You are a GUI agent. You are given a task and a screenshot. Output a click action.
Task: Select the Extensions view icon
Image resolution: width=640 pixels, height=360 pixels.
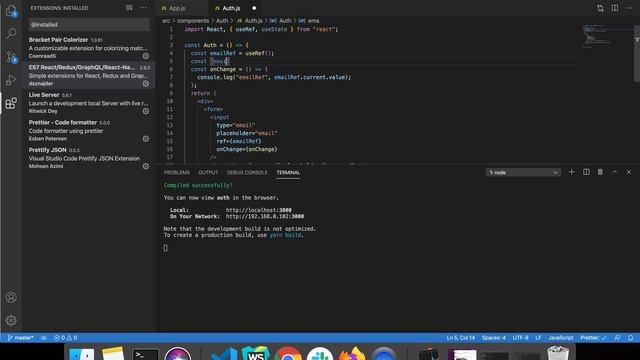point(11,103)
